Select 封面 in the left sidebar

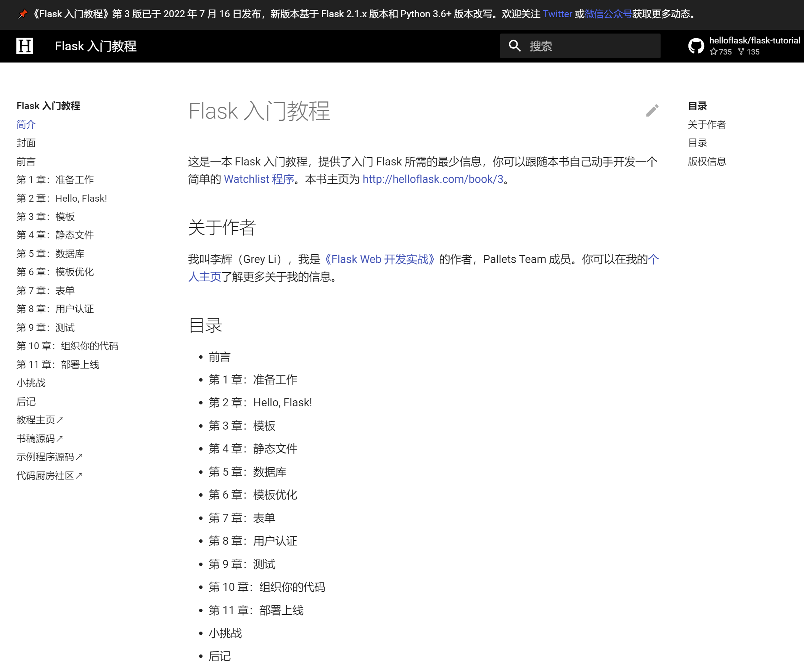[26, 143]
